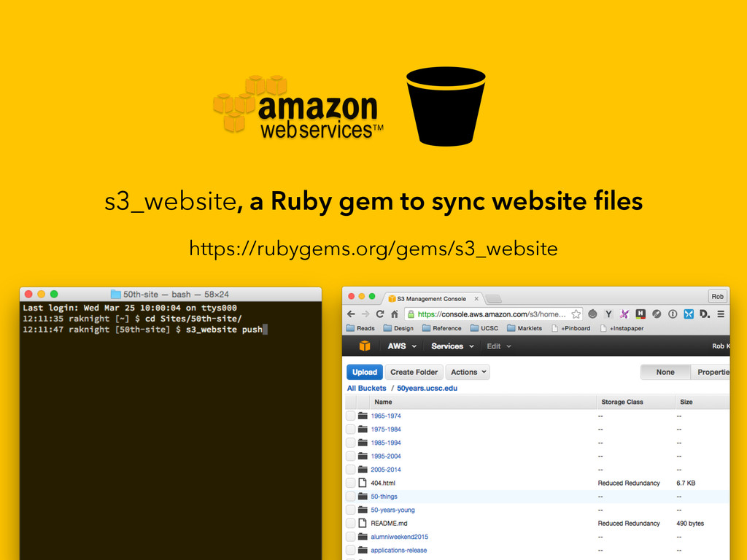Open the 1965-1974 folder
Viewport: 747px width, 560px height.
tap(386, 416)
